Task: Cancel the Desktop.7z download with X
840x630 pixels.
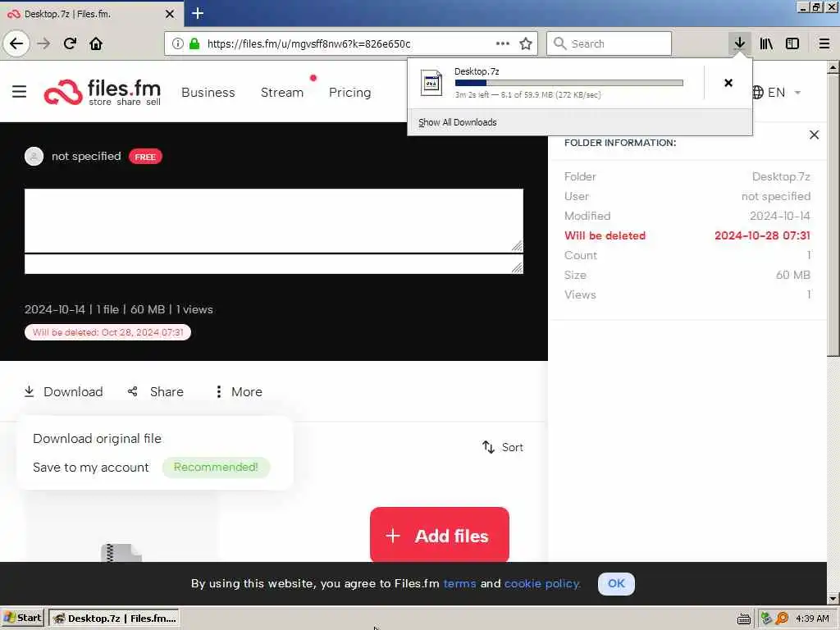Action: point(728,83)
